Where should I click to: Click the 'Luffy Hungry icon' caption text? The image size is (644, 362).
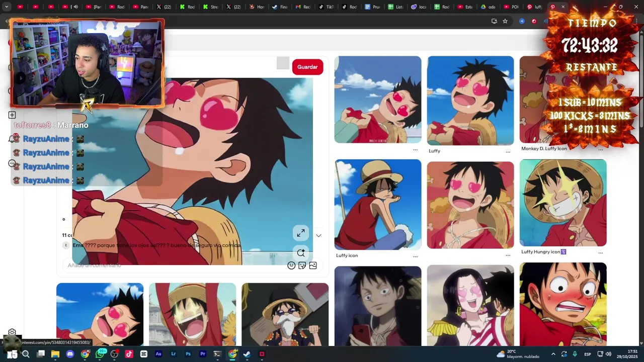pyautogui.click(x=543, y=252)
